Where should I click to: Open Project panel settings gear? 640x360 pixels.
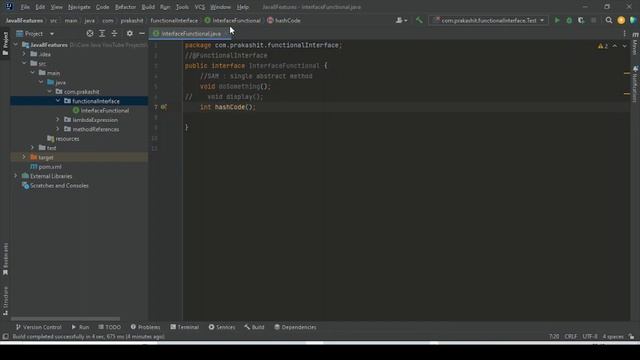click(129, 33)
